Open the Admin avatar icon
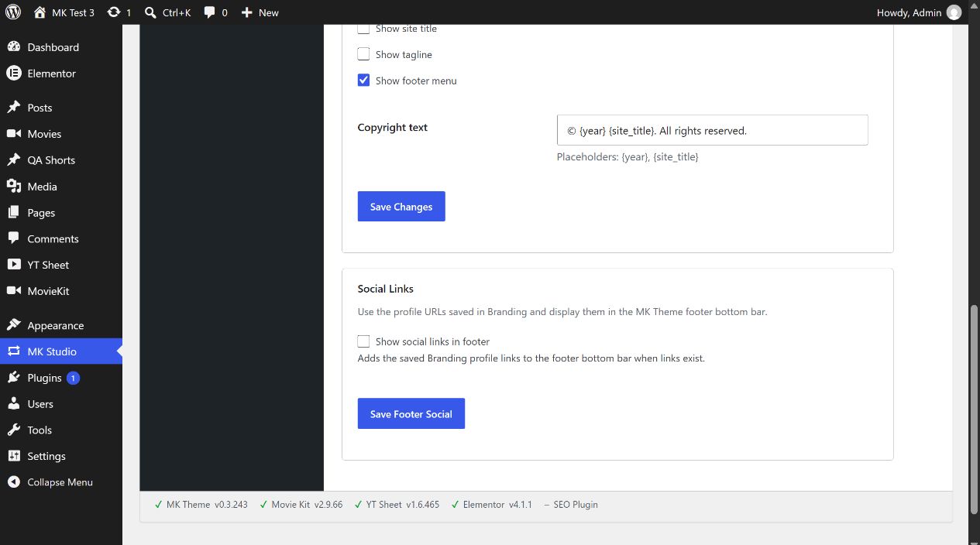980x545 pixels. pyautogui.click(x=954, y=12)
